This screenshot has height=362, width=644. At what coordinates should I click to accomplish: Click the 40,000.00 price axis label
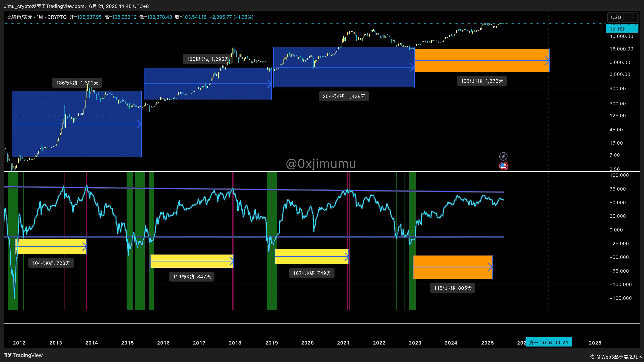point(621,36)
